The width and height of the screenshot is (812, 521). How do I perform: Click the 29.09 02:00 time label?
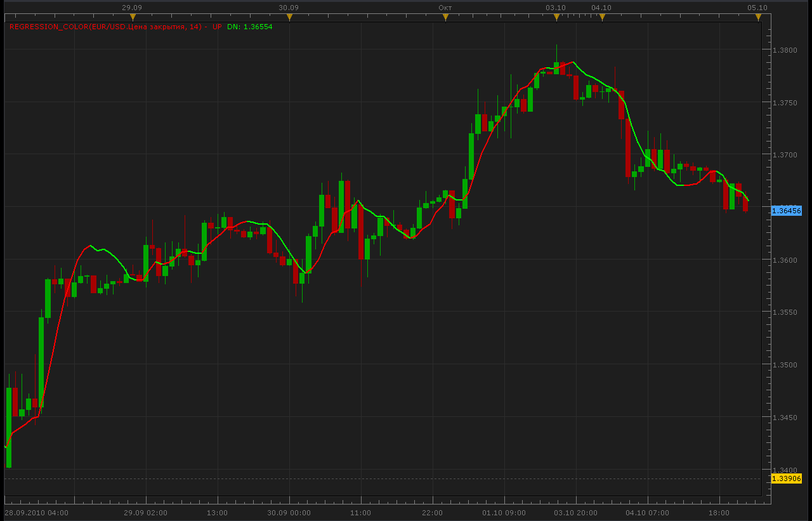tap(145, 513)
